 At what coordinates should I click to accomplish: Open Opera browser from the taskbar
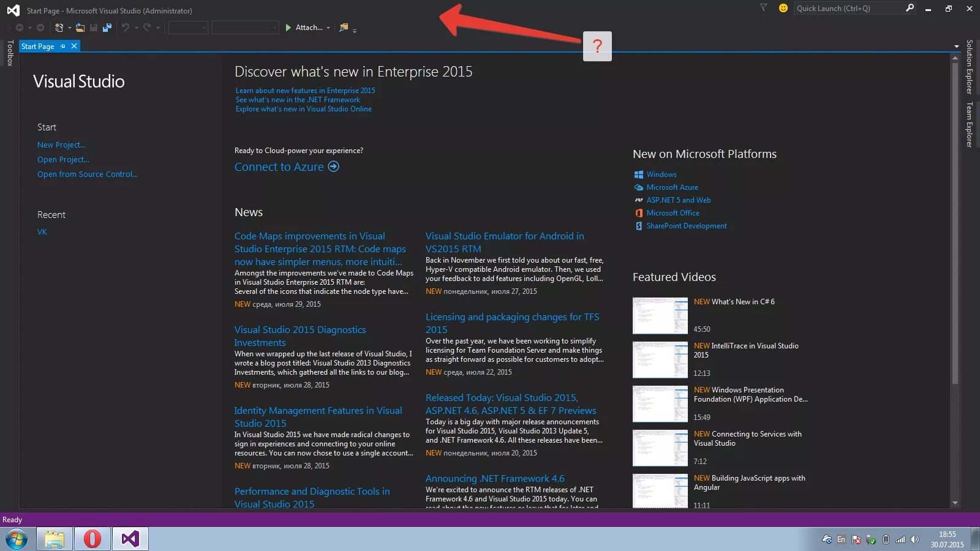[92, 539]
